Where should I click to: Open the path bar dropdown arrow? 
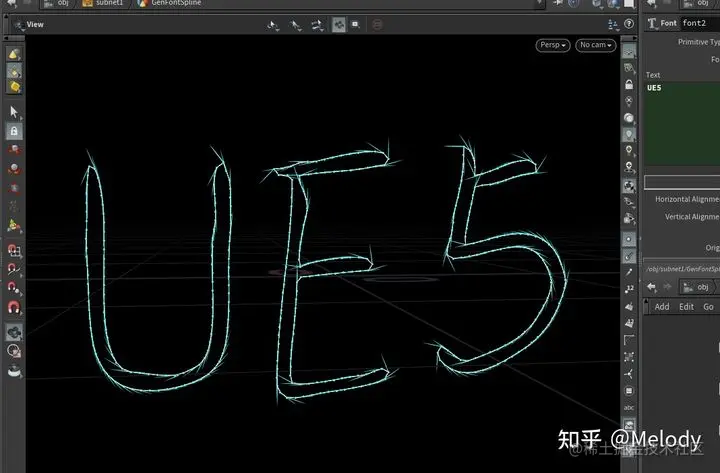(x=539, y=3)
